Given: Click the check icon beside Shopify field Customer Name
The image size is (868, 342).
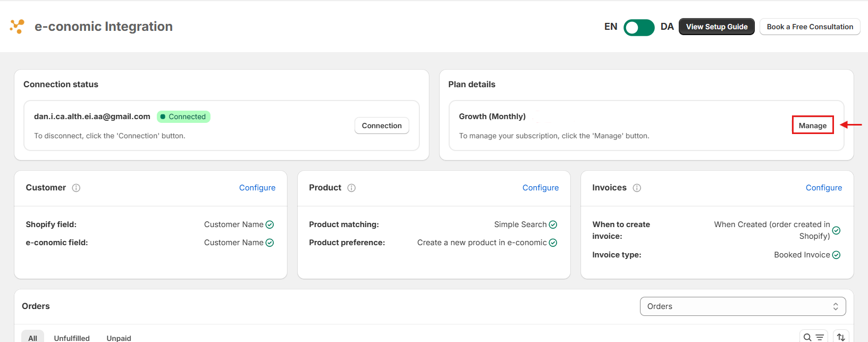Looking at the screenshot, I should pyautogui.click(x=269, y=224).
